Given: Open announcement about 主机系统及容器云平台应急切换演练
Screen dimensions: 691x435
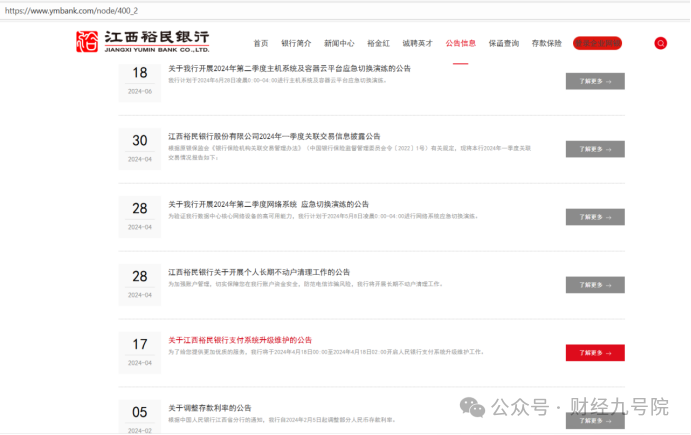Looking at the screenshot, I should [x=289, y=68].
